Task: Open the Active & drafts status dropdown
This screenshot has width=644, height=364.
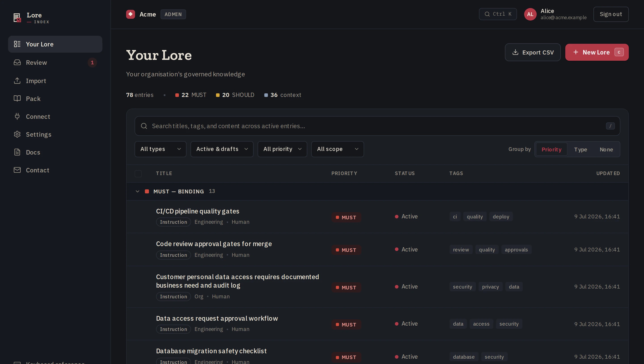Action: click(x=222, y=149)
